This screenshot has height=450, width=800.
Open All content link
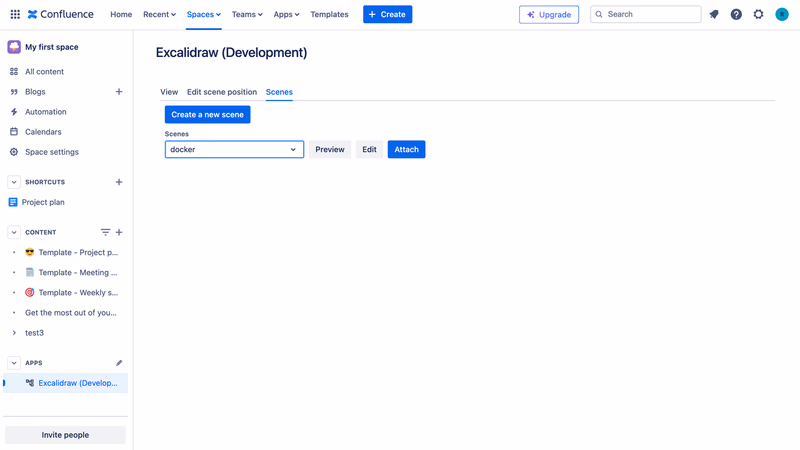44,71
